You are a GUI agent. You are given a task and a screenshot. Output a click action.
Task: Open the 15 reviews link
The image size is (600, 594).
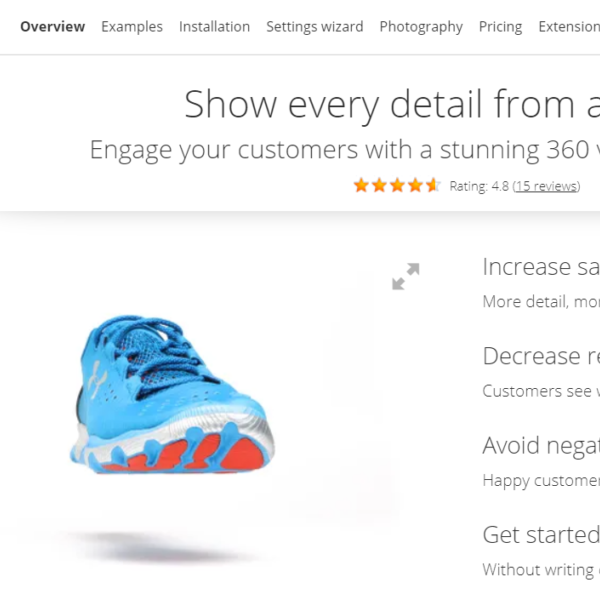pos(546,186)
